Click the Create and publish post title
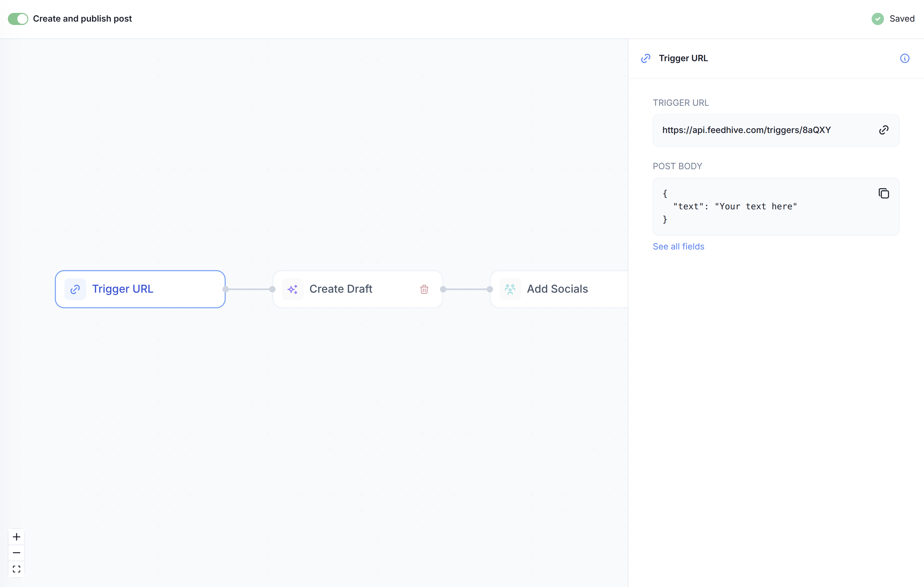The image size is (924, 587). (x=82, y=19)
